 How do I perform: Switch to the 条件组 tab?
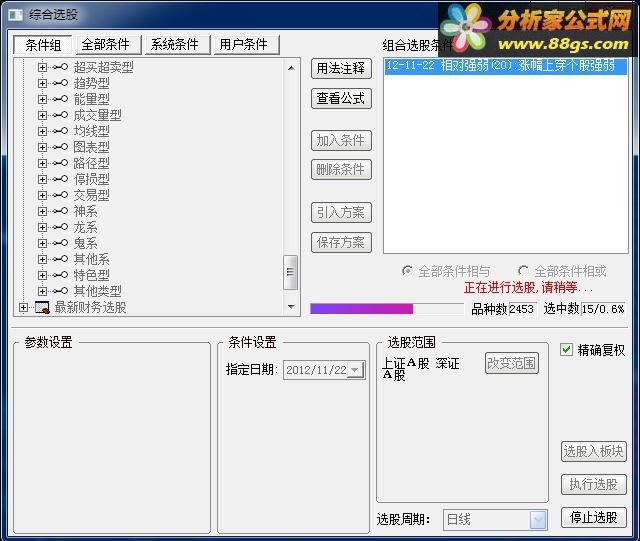43,45
